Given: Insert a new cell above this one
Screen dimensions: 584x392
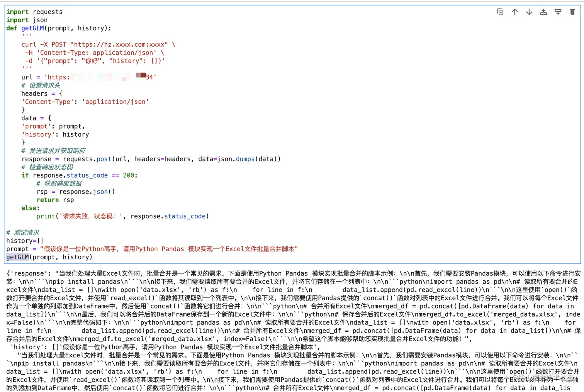Looking at the screenshot, I should coord(543,12).
